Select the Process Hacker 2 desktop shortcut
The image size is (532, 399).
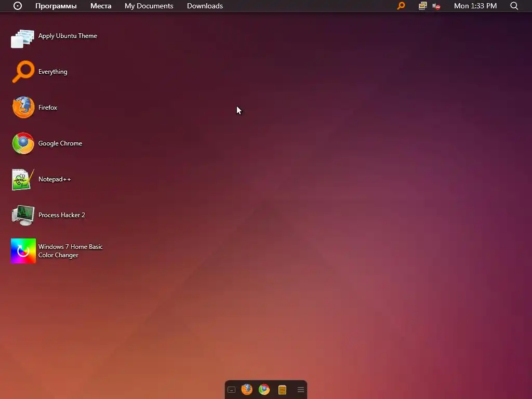(48, 215)
